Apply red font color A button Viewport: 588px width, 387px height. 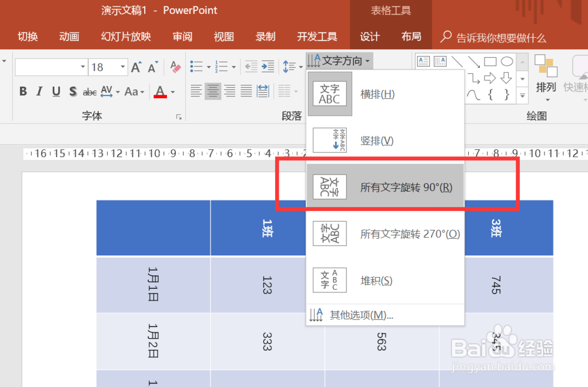[160, 92]
